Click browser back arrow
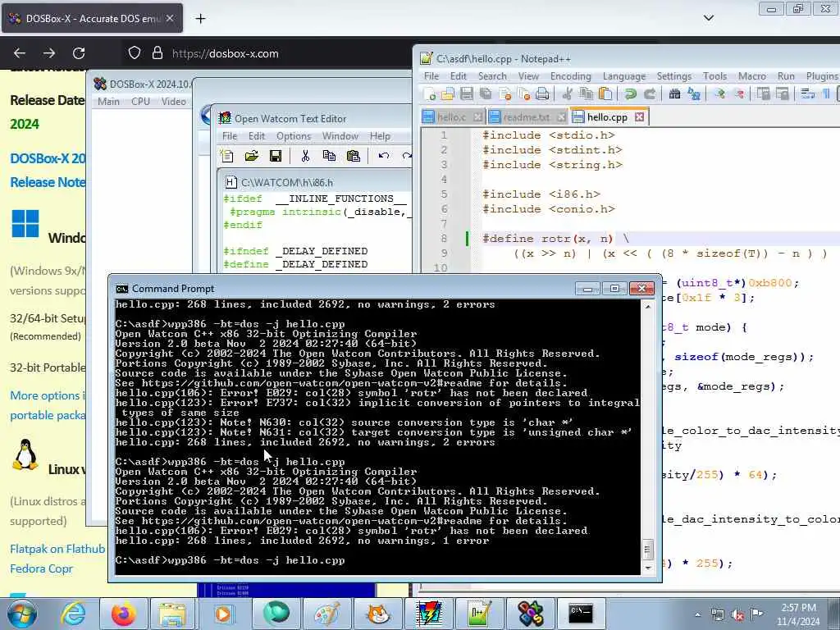The image size is (840, 630). pyautogui.click(x=20, y=53)
